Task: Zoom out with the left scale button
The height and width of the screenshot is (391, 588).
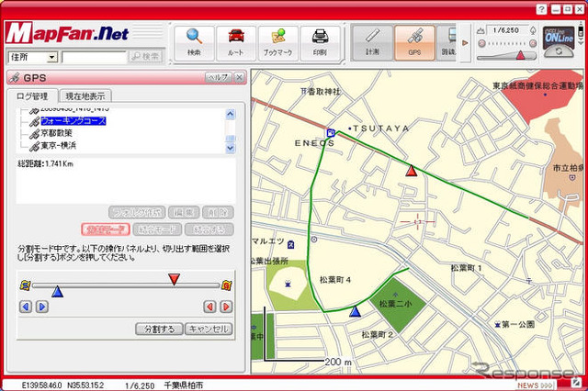Action: 481,44
